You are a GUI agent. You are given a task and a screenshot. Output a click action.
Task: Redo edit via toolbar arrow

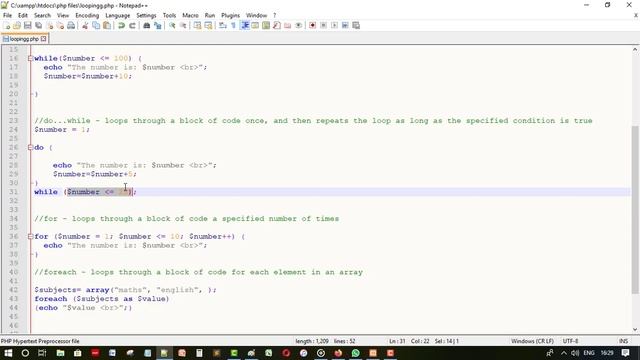click(132, 25)
